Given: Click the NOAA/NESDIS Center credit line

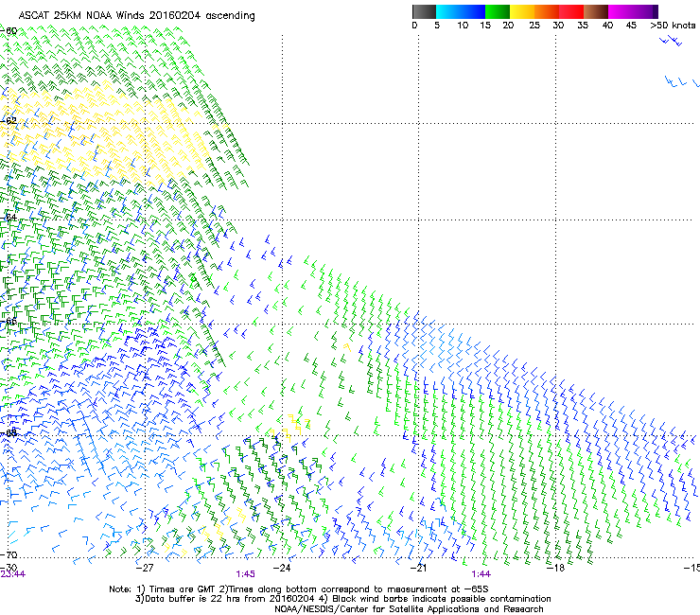Looking at the screenshot, I should click(409, 609).
